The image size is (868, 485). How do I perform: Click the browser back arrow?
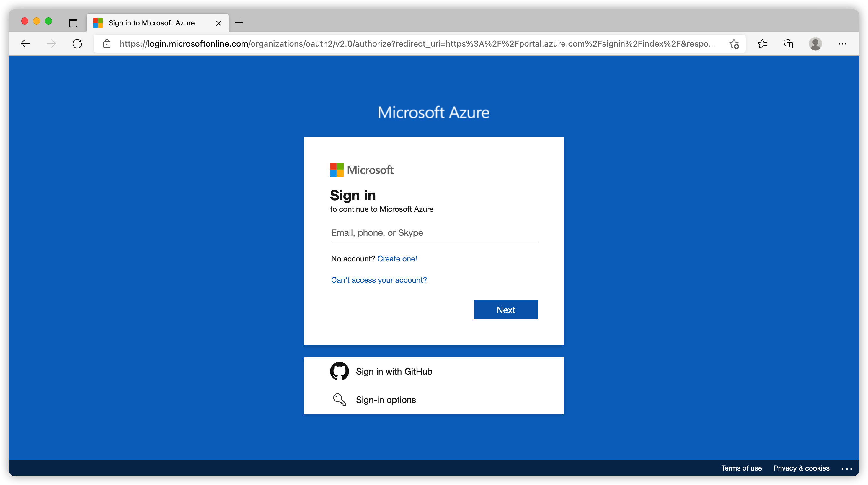tap(25, 43)
